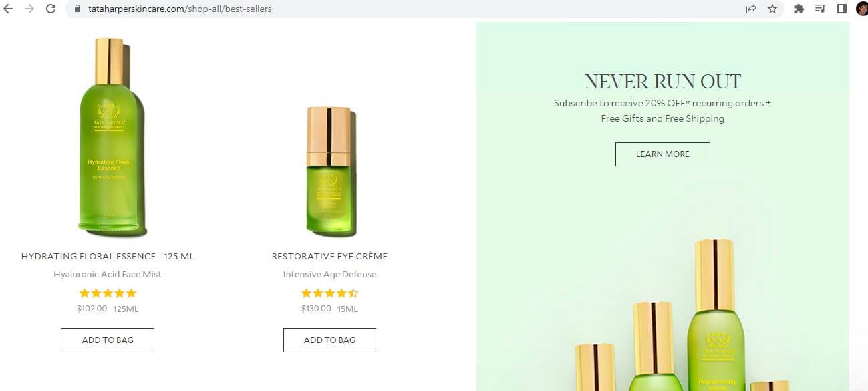Add Hydrating Floral Essence to bag
868x391 pixels.
(108, 340)
